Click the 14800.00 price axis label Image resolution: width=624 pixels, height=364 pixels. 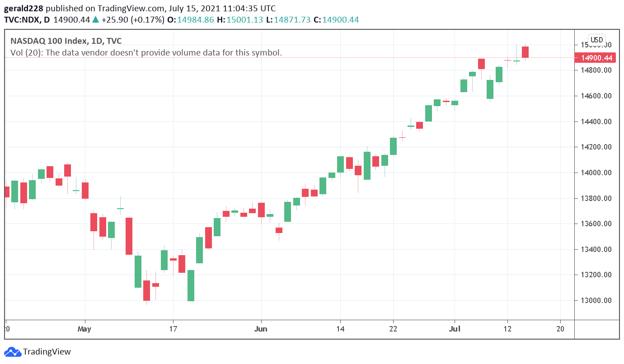tap(596, 70)
